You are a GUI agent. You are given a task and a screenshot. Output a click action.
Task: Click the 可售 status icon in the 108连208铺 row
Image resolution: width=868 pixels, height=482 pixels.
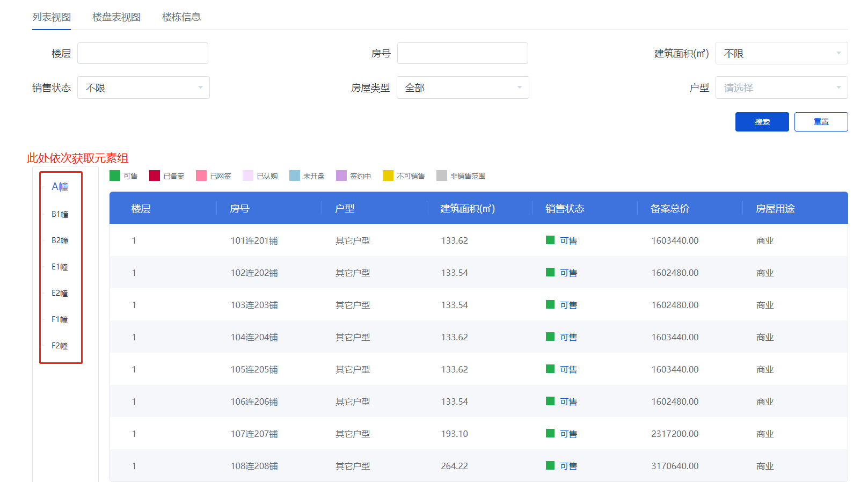(550, 465)
